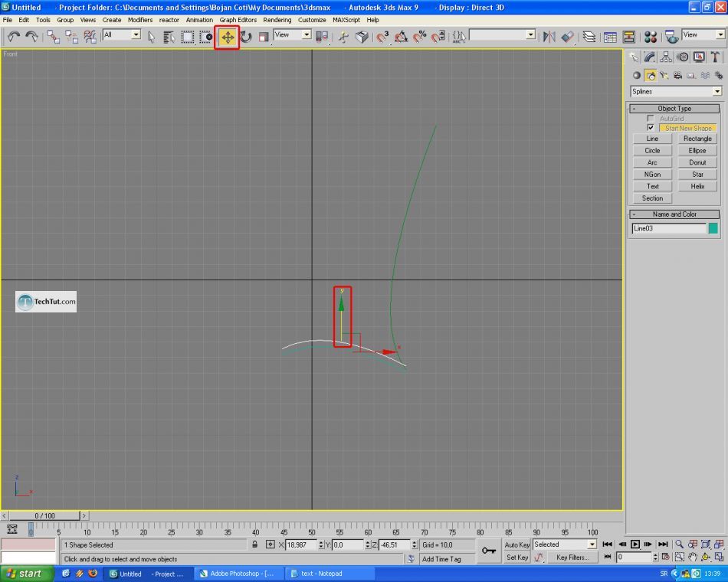Open the Hierarchy panel tab icon

[666, 57]
